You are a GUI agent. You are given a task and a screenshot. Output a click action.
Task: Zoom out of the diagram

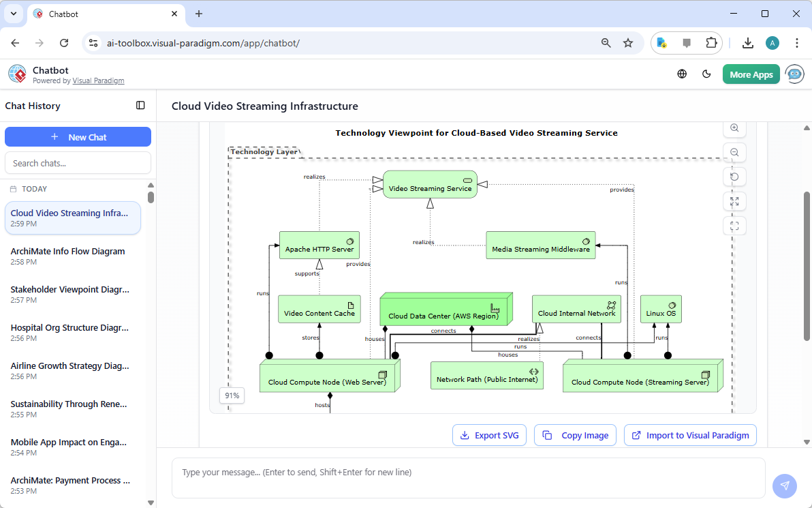coord(734,152)
